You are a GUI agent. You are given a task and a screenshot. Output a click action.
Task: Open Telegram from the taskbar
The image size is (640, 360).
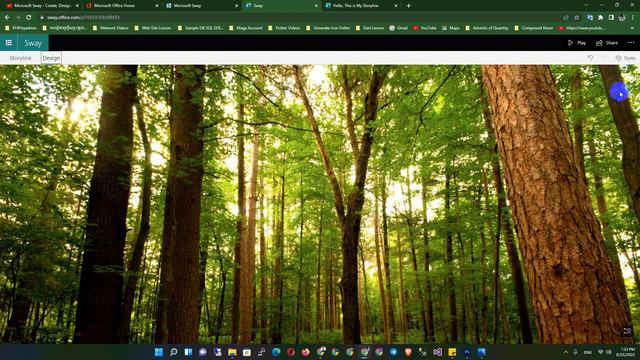[x=393, y=352]
